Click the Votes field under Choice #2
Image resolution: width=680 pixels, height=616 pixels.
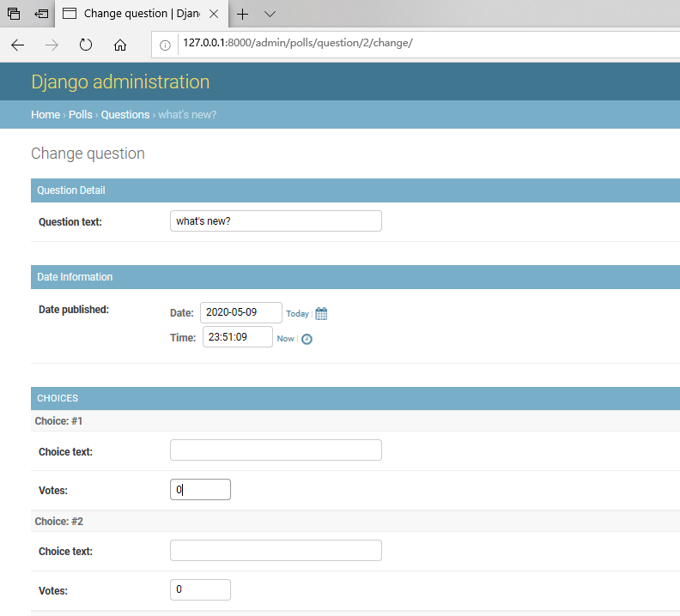[x=200, y=589]
